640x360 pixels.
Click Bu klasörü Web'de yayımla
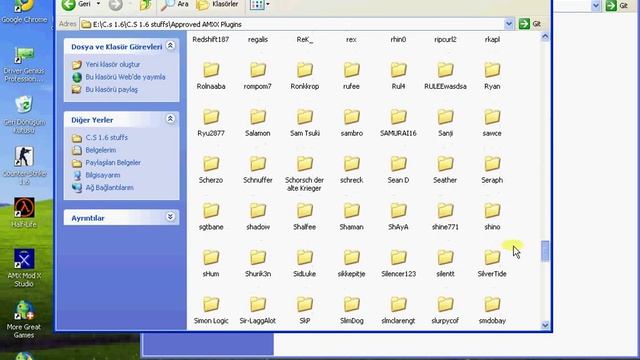[x=125, y=77]
